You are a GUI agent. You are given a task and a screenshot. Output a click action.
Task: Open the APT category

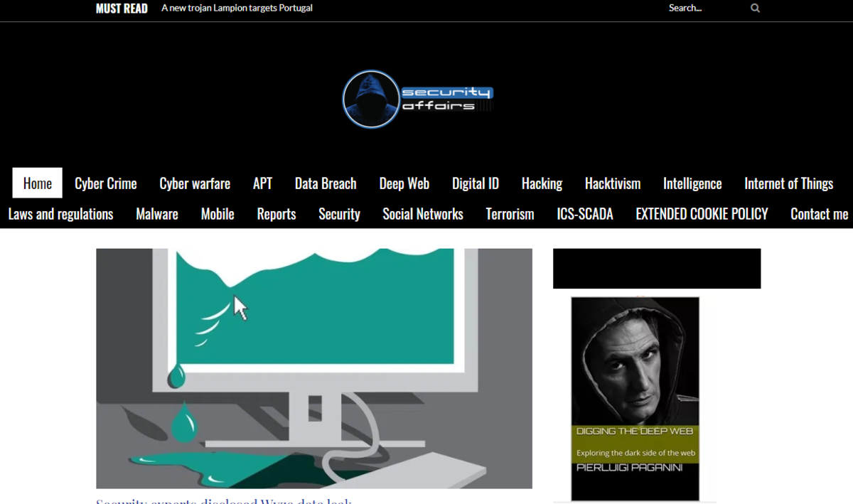tap(262, 183)
